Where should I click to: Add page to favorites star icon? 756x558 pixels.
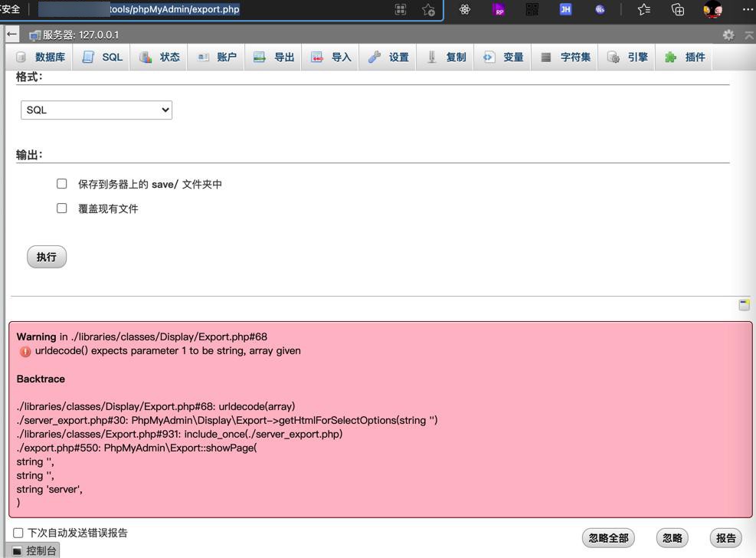[428, 9]
